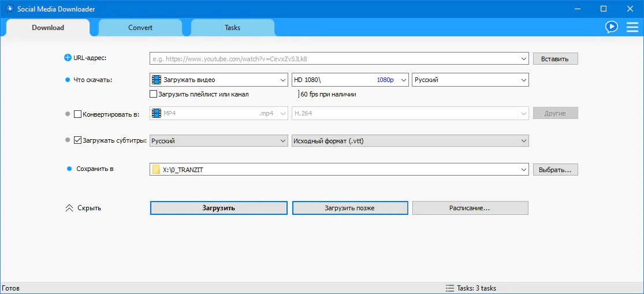
Task: Click the app logo in title bar
Action: tap(9, 9)
